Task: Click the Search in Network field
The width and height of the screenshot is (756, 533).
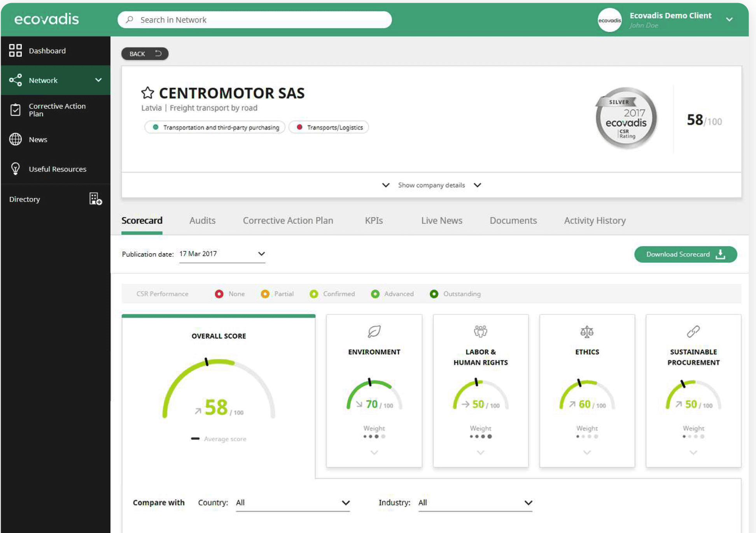Action: click(255, 20)
